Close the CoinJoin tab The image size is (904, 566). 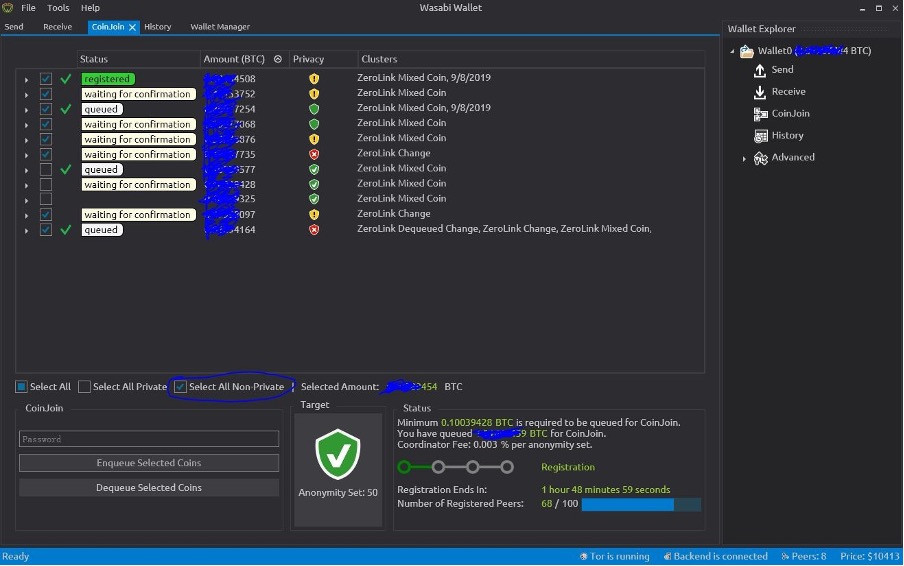(132, 27)
